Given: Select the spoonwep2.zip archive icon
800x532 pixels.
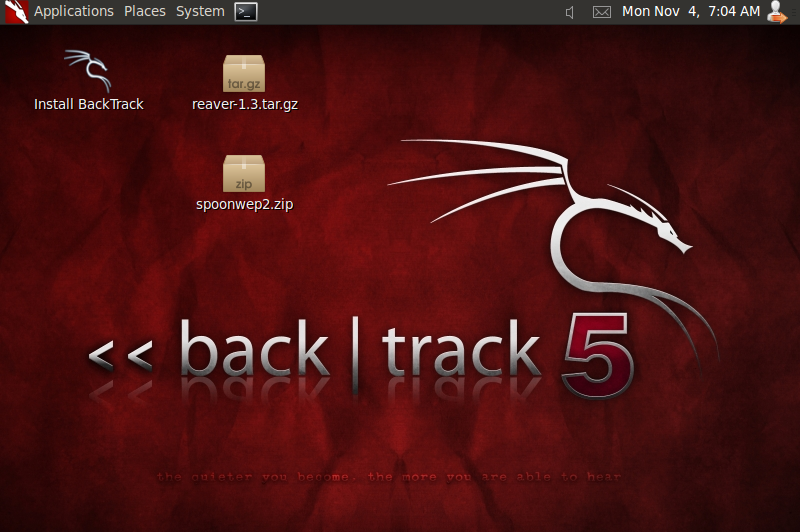Looking at the screenshot, I should (244, 173).
